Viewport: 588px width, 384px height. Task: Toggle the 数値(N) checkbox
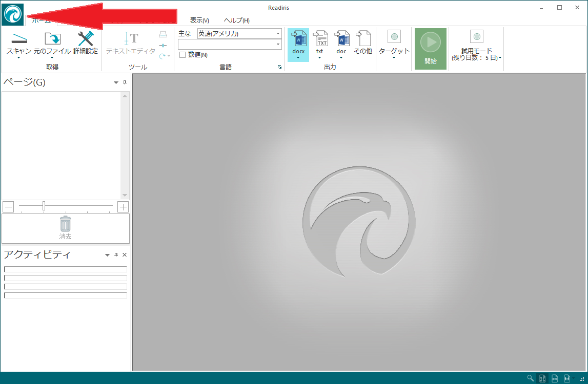point(183,55)
